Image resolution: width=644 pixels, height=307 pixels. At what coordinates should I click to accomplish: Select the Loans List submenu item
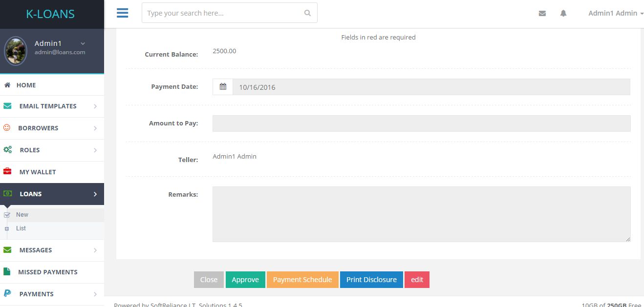pos(21,228)
